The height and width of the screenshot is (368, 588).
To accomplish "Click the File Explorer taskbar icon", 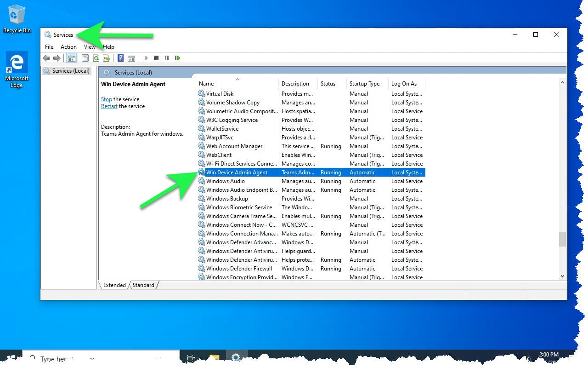I will pyautogui.click(x=214, y=357).
